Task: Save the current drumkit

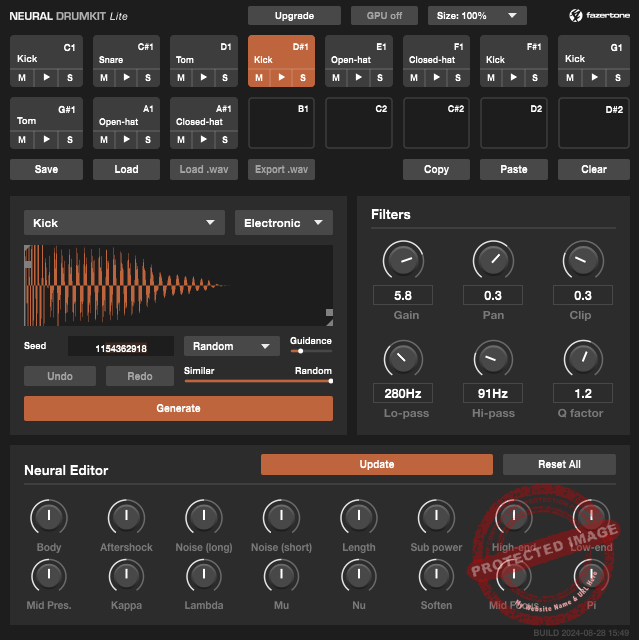Action: [x=47, y=169]
